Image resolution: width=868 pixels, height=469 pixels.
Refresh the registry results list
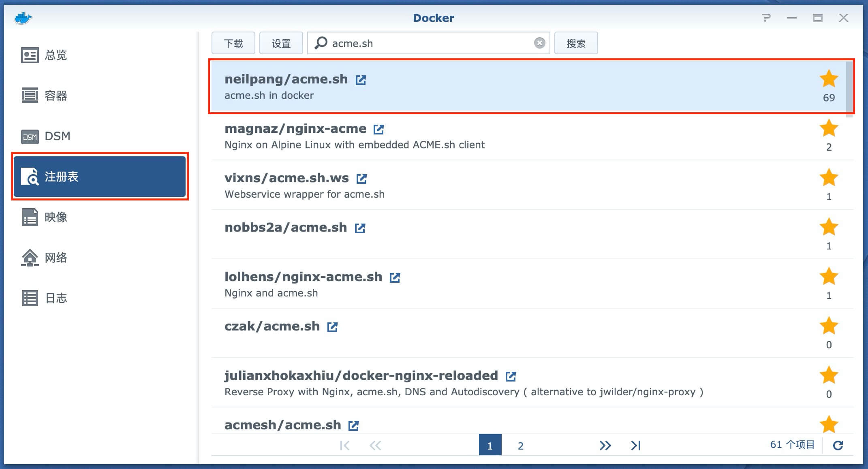click(838, 446)
